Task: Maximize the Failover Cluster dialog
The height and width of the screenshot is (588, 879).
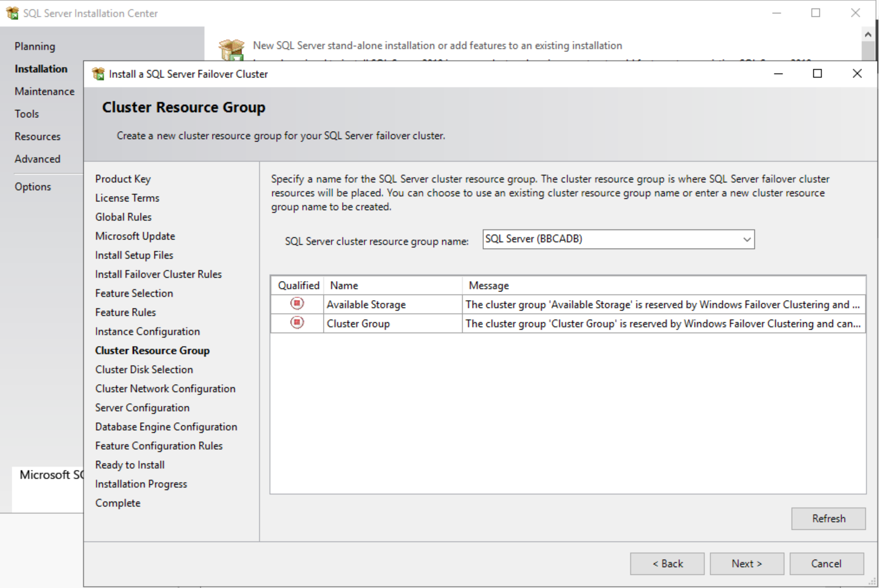Action: pyautogui.click(x=817, y=74)
